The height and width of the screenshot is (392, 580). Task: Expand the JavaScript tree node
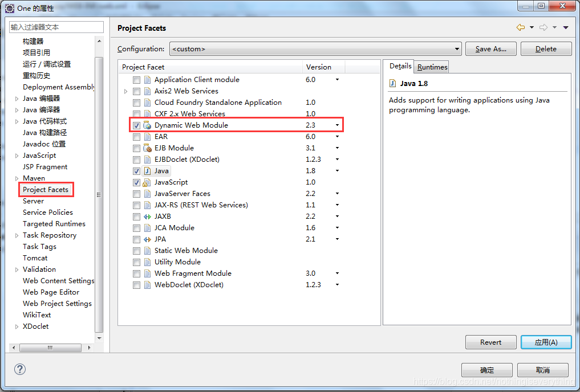pos(17,156)
